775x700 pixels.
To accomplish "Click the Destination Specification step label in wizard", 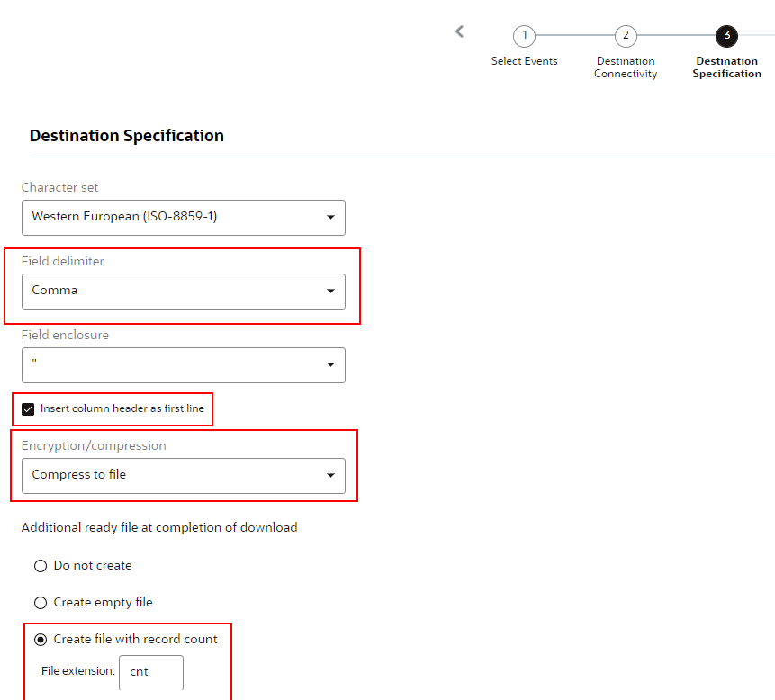I will (726, 67).
